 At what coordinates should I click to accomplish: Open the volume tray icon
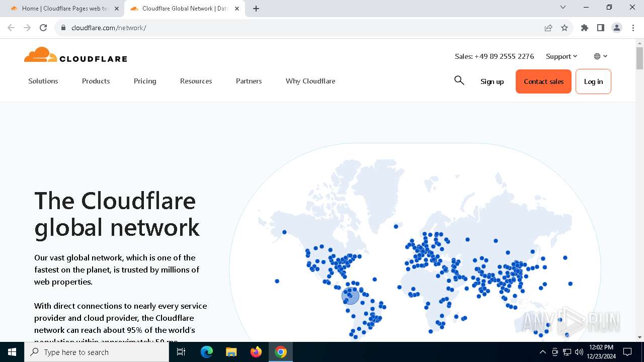(579, 352)
